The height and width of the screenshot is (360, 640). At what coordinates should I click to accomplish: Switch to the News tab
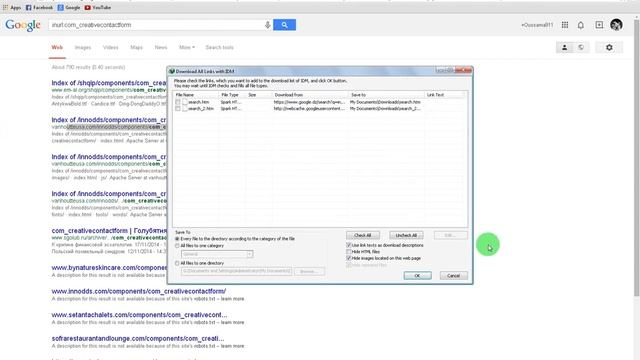point(161,47)
